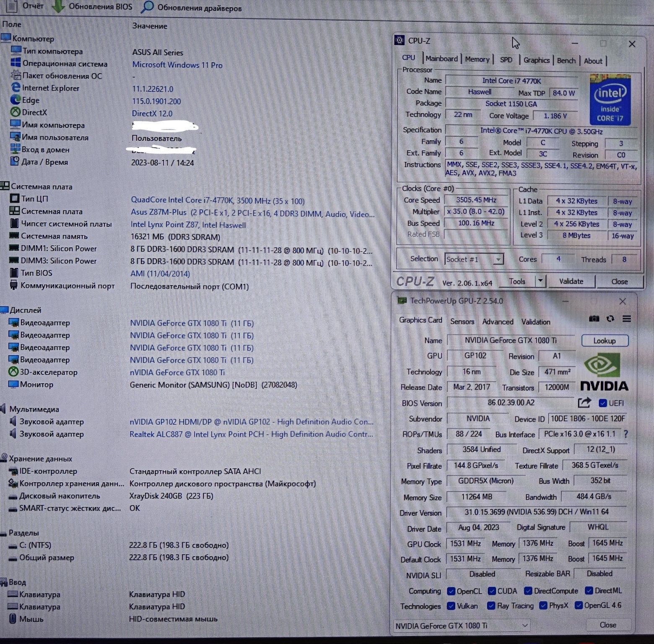
Task: Click GPU-Z refresh icon
Action: (610, 319)
